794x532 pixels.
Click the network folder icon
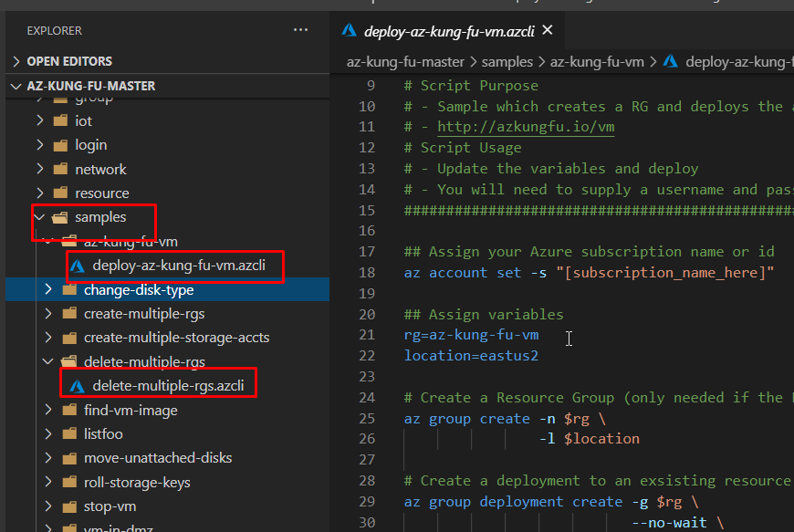click(x=60, y=169)
